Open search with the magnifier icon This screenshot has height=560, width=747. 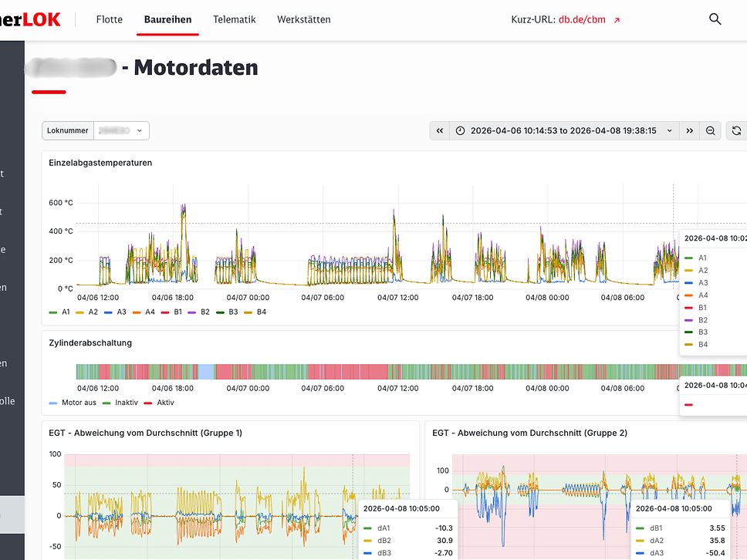click(x=715, y=19)
